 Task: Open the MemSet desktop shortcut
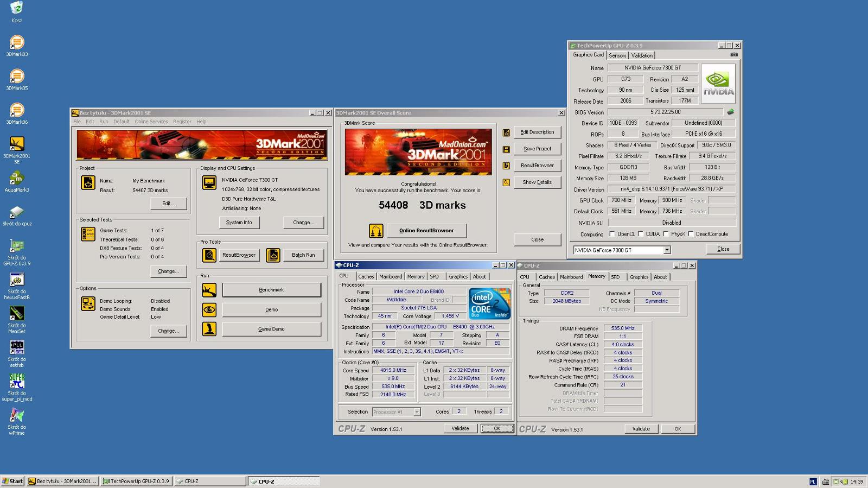tap(17, 313)
